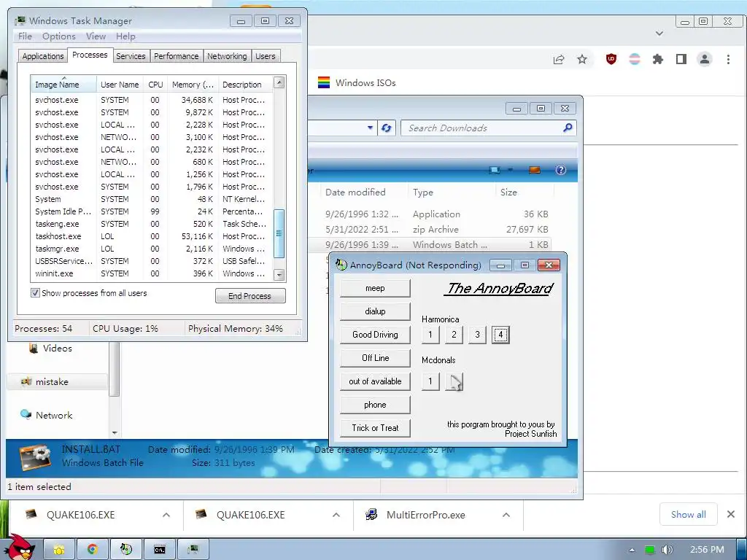Click the Windows ISOs rainbow flag icon
The width and height of the screenshot is (747, 560).
coord(324,82)
